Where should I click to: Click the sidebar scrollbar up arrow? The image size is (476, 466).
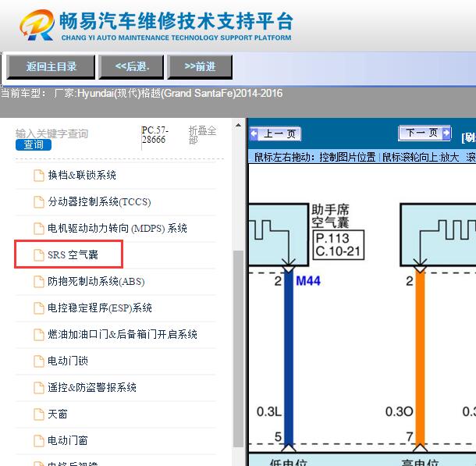(x=238, y=125)
